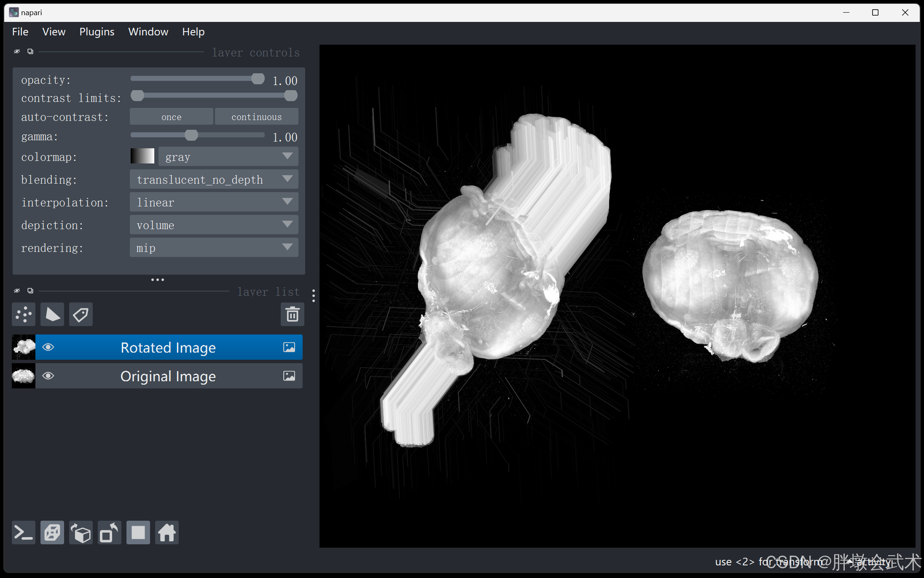
Task: Hide the Rotated Image layer
Action: tap(48, 347)
